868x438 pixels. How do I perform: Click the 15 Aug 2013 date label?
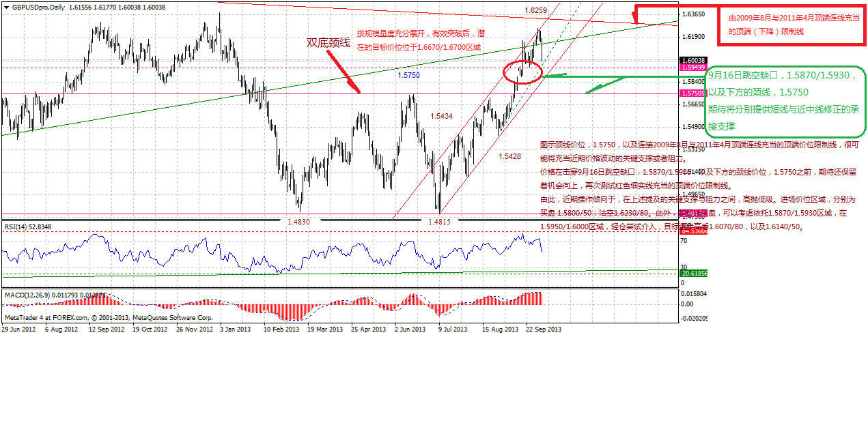click(501, 329)
